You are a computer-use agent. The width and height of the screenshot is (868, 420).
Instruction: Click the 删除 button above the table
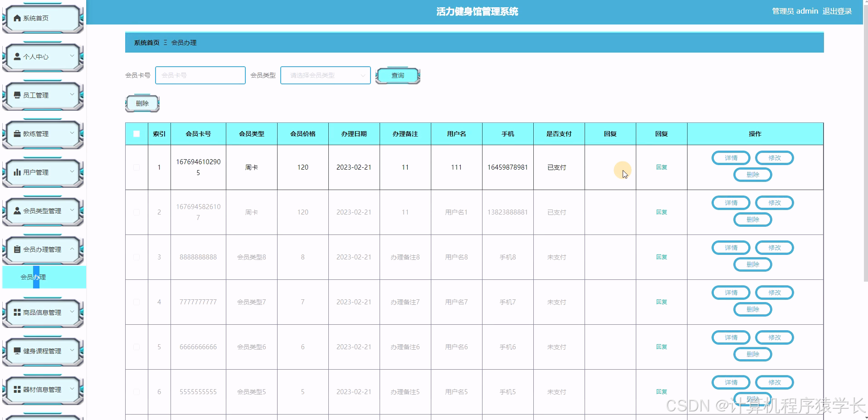coord(142,104)
